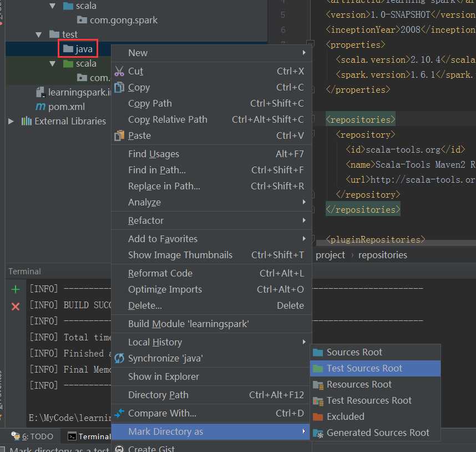Click the Generated Sources Root folder icon

318,433
